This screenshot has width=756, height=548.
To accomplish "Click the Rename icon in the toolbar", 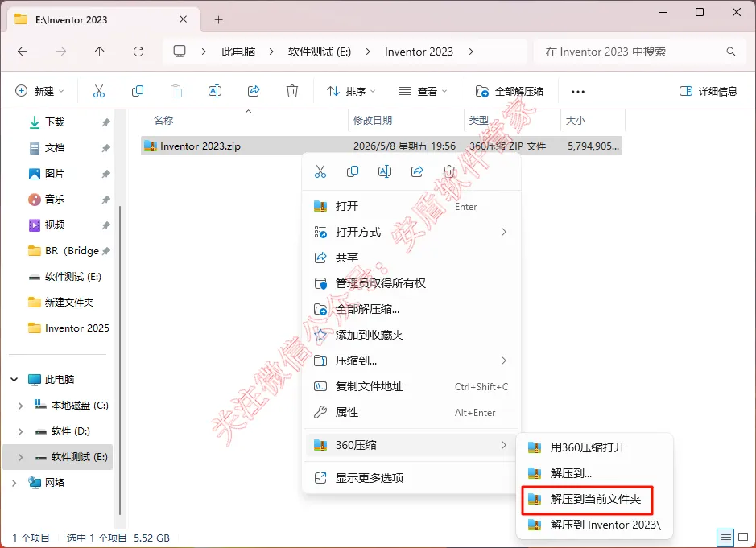I will click(214, 91).
